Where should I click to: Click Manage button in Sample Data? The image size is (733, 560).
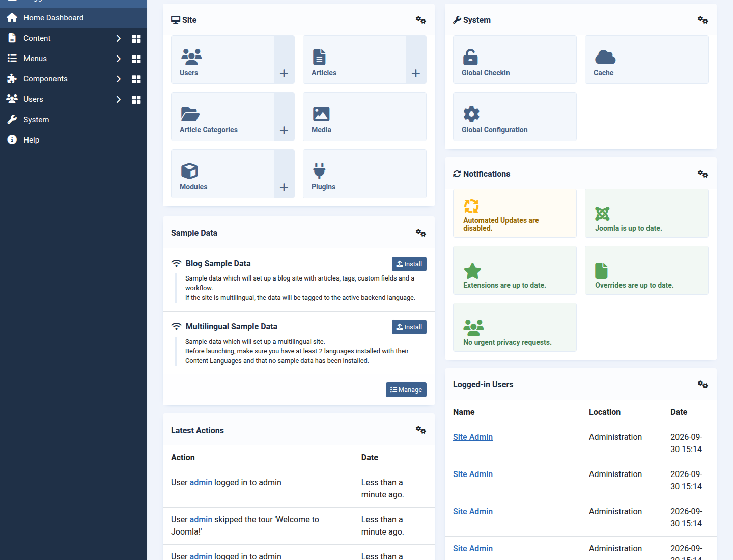pyautogui.click(x=406, y=389)
